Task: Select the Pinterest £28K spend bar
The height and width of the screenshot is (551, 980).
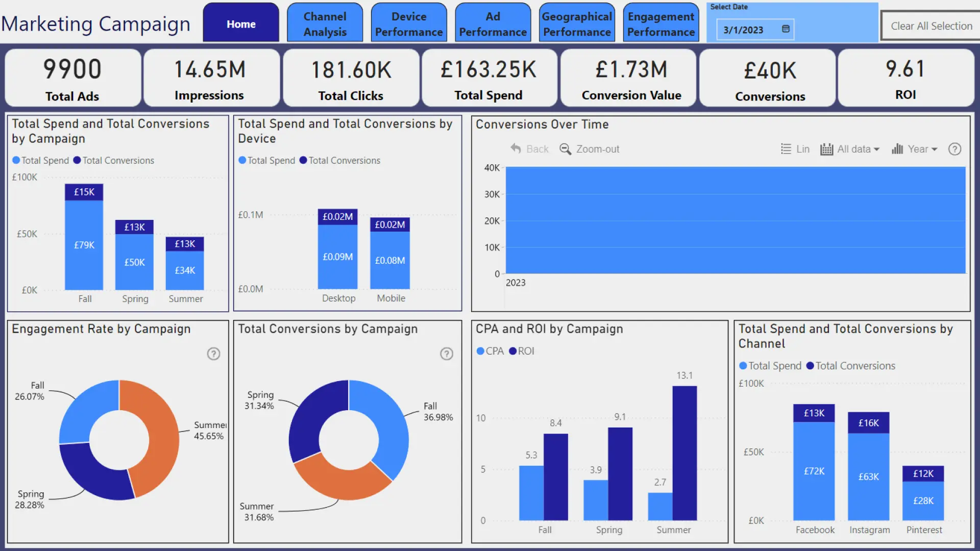Action: click(x=923, y=501)
